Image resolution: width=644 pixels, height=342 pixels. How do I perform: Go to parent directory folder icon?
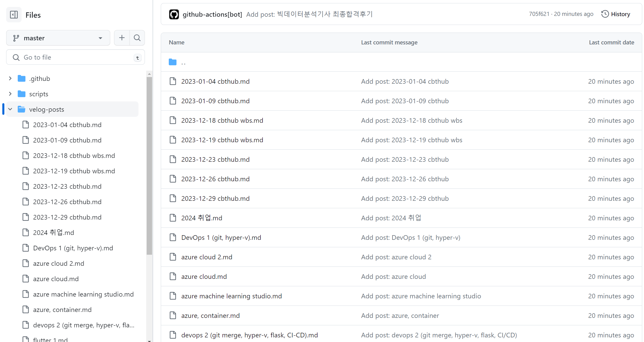point(173,62)
